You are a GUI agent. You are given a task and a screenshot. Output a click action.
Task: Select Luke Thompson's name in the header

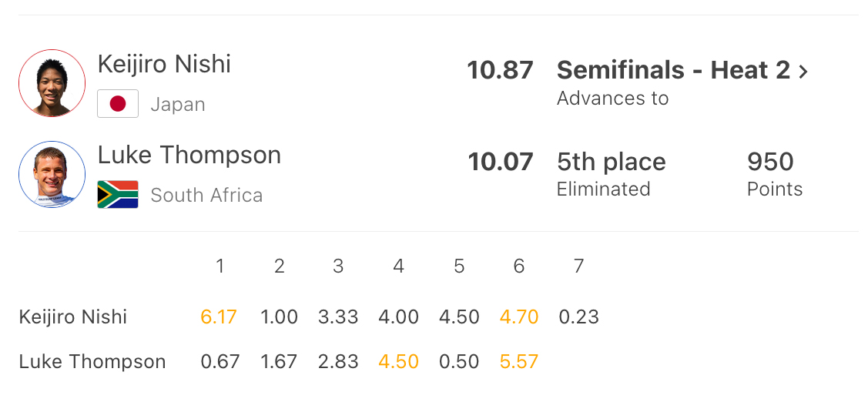189,155
